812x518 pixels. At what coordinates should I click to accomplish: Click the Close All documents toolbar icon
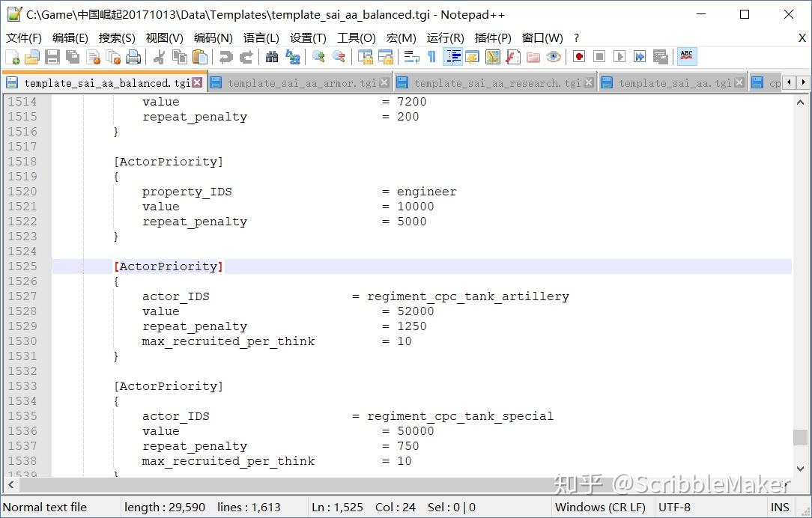tap(113, 57)
